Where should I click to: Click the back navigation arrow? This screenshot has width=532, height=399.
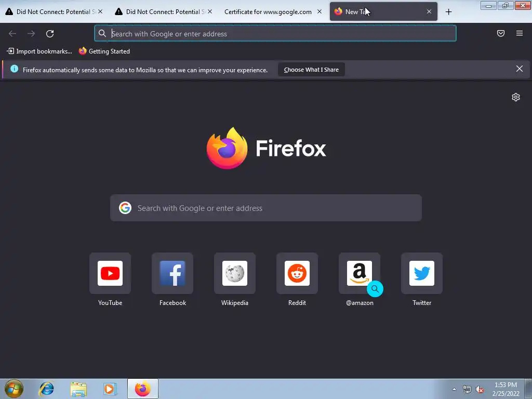pyautogui.click(x=12, y=34)
